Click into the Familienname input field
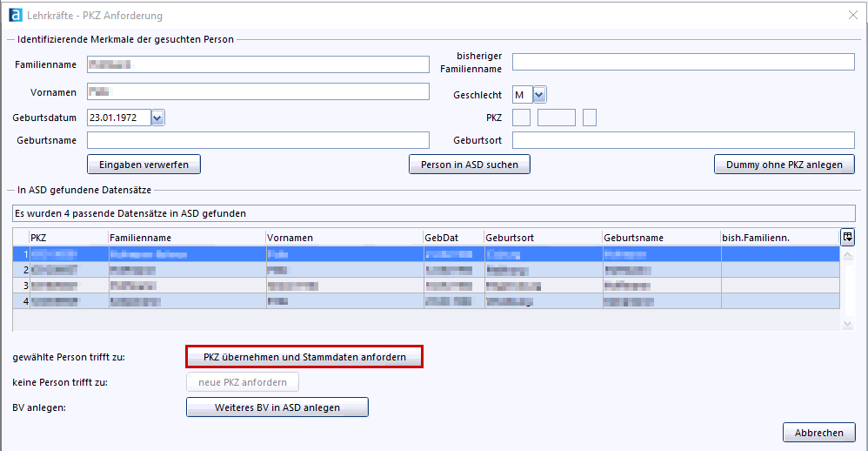The width and height of the screenshot is (868, 451). [257, 64]
